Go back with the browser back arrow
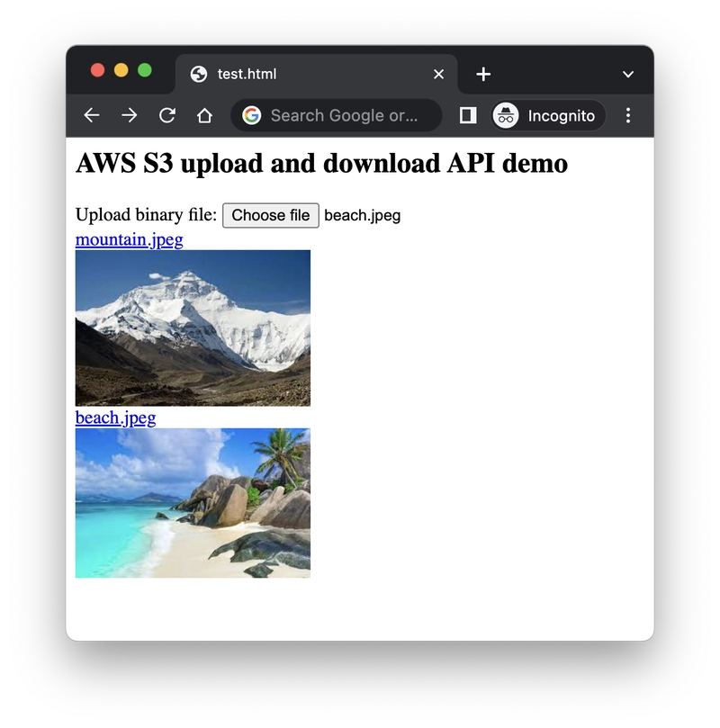720x728 pixels. click(x=92, y=115)
